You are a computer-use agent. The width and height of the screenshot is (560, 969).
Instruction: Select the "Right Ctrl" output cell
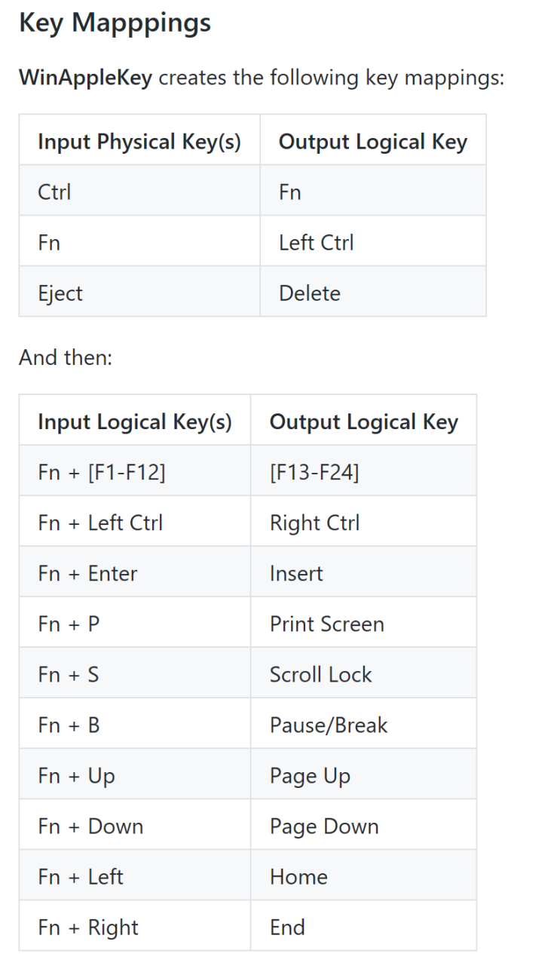tap(314, 523)
